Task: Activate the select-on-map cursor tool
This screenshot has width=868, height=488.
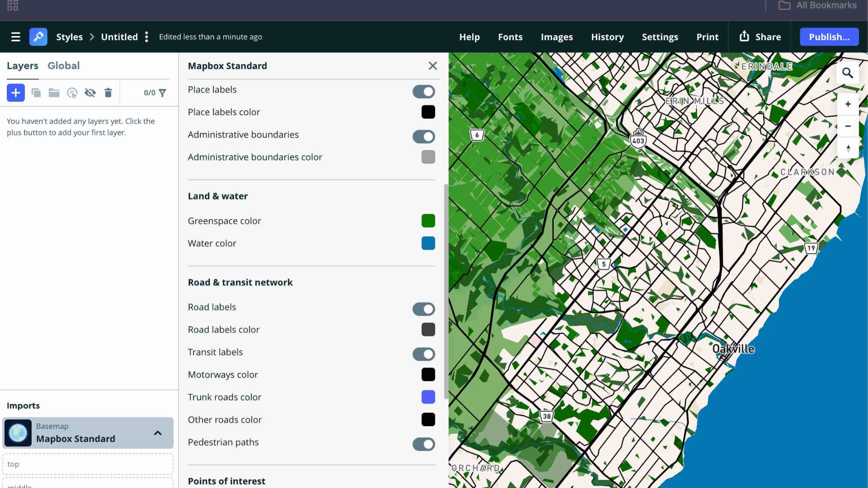Action: pyautogui.click(x=72, y=93)
